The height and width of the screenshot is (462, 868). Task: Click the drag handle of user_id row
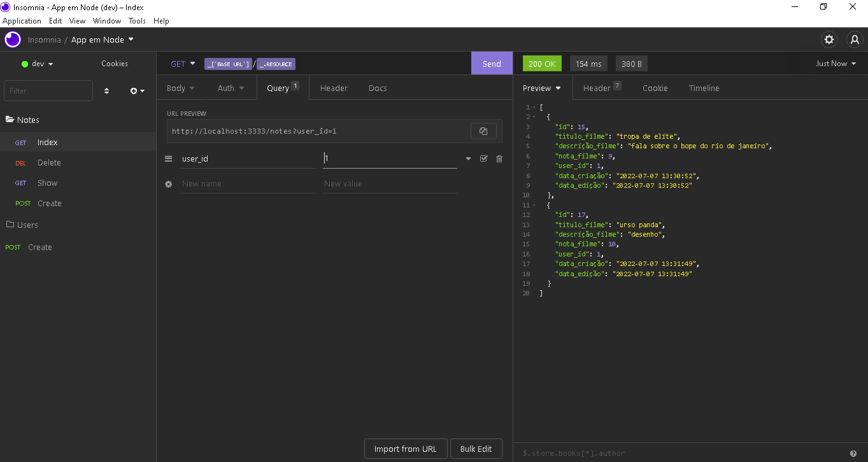pos(169,158)
